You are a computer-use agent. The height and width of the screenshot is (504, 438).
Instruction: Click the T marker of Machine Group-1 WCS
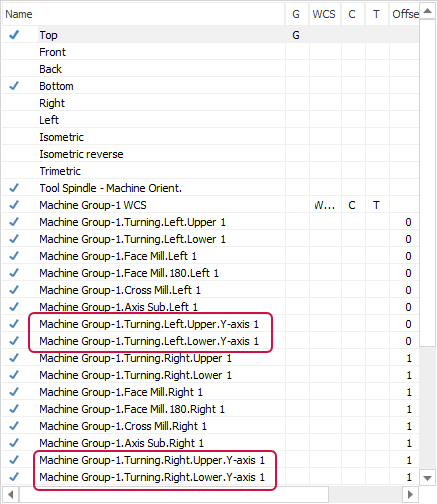(376, 205)
